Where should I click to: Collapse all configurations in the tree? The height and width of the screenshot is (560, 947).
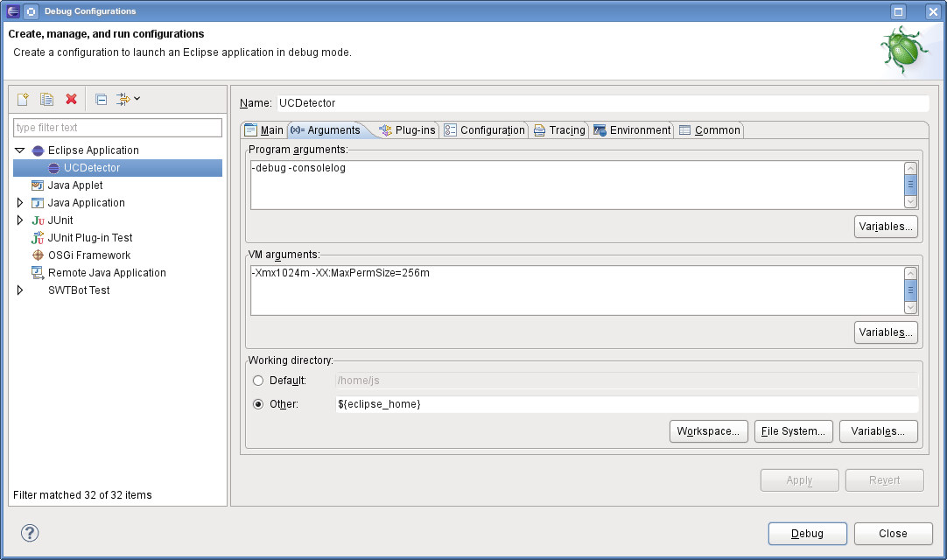[x=102, y=99]
